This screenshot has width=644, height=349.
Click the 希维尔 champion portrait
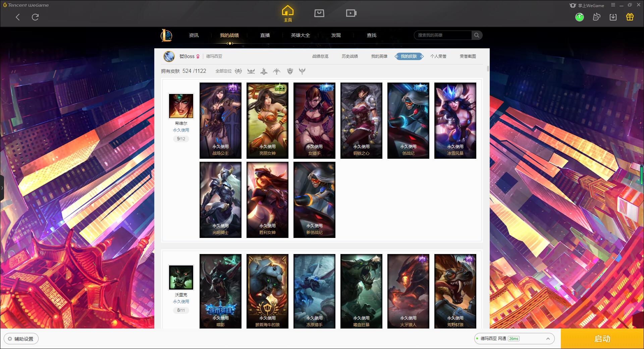click(x=181, y=106)
